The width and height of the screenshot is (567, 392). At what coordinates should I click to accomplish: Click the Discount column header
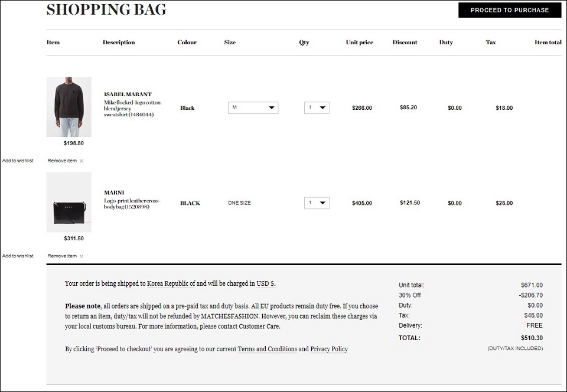(405, 43)
